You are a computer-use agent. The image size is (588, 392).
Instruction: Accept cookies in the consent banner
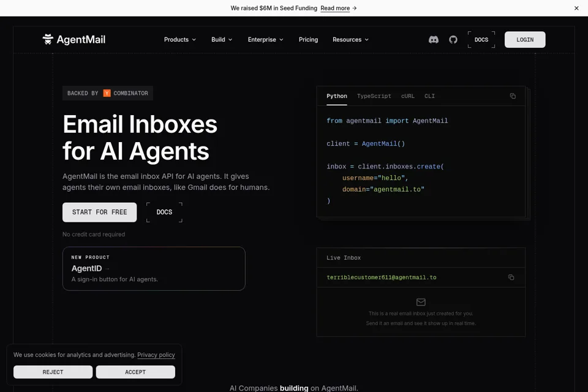click(135, 372)
